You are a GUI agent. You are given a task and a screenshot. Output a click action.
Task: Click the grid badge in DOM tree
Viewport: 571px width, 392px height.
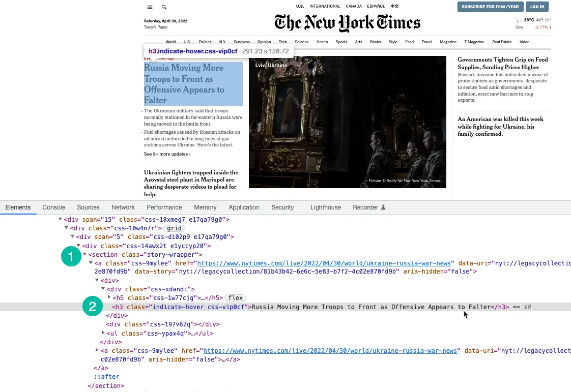pyautogui.click(x=174, y=228)
